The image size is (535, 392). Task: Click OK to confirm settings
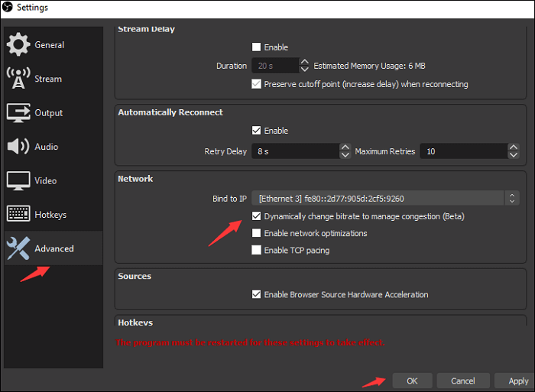point(412,381)
